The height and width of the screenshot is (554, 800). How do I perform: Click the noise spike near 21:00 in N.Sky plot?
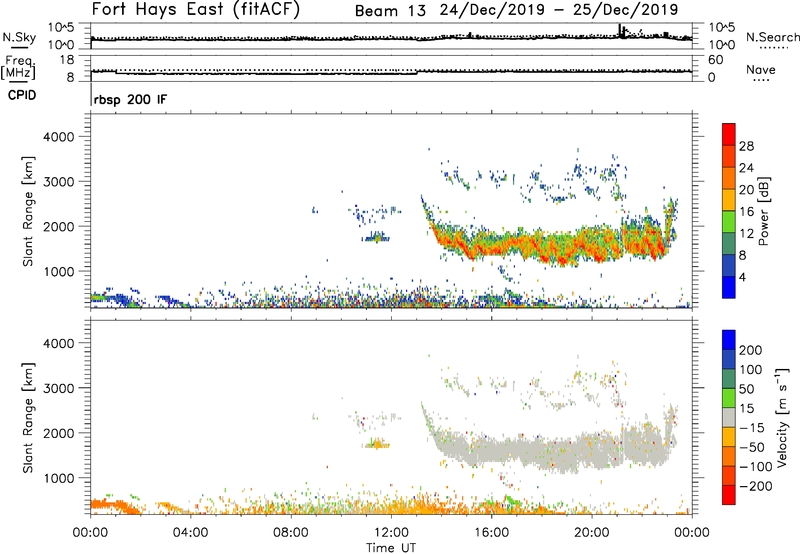tap(620, 31)
